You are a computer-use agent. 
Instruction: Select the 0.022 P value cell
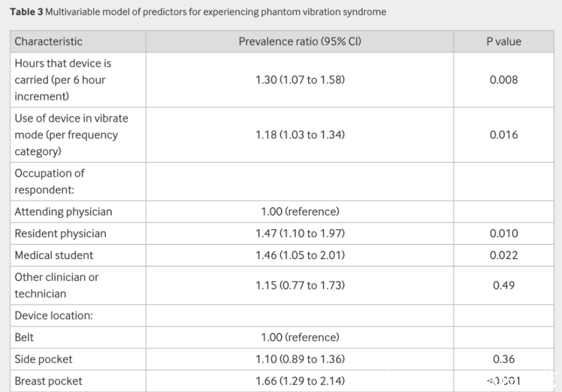[x=504, y=256]
